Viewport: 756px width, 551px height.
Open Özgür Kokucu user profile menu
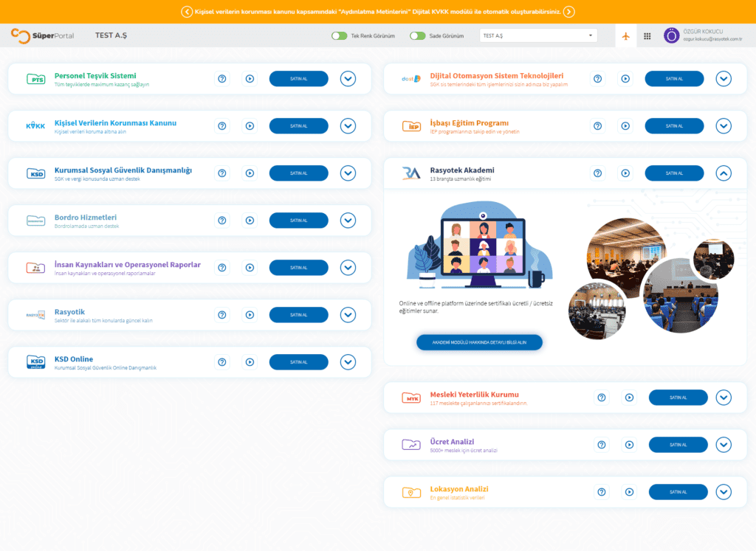[704, 35]
